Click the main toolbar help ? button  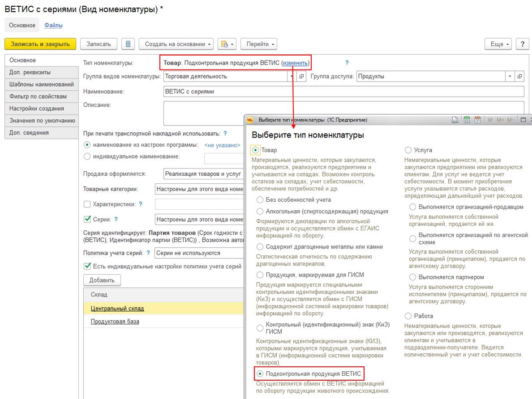coord(523,44)
